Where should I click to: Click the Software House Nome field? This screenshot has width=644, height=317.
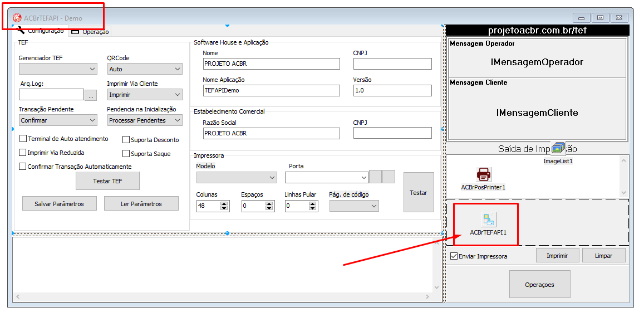click(x=272, y=64)
